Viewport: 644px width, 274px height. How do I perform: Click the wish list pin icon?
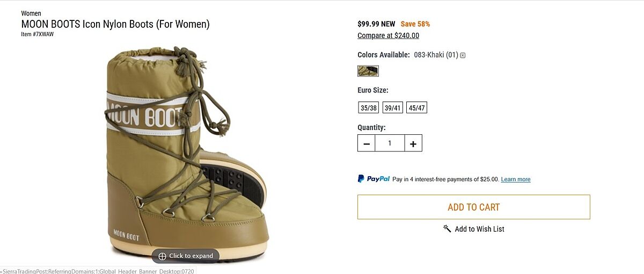447,228
